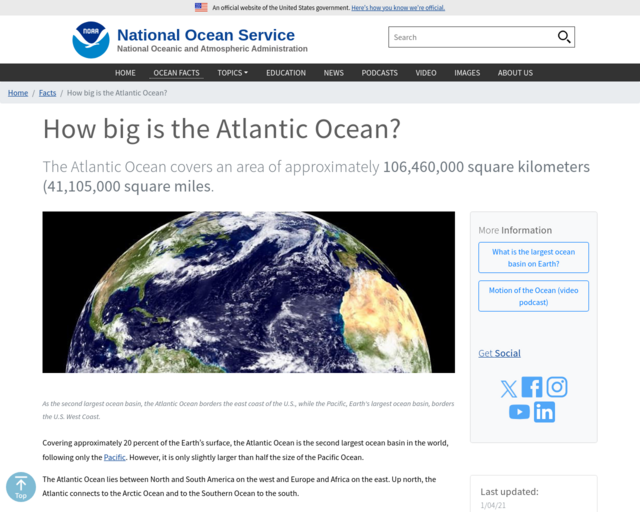The image size is (640, 512).
Task: Expand the TOPICS dropdown menu
Action: click(232, 73)
